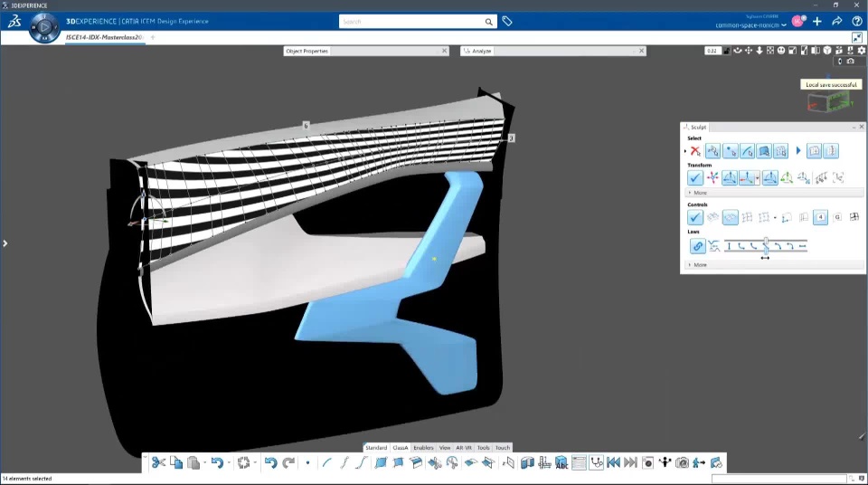The image size is (868, 485).
Task: Select the green rotate transform icon
Action: click(786, 177)
